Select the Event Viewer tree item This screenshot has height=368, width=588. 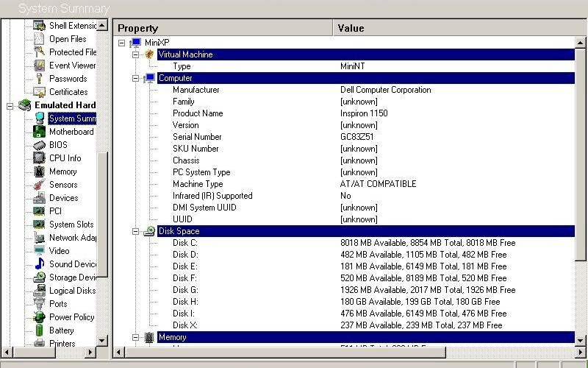[x=72, y=66]
